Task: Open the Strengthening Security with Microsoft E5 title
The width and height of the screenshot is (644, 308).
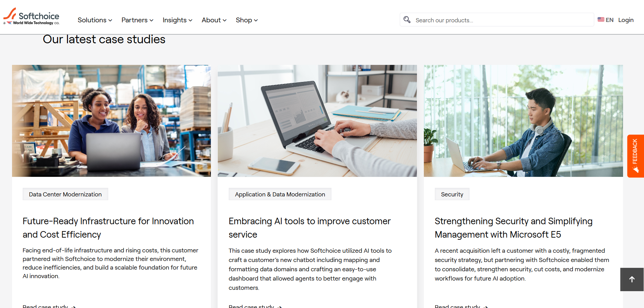Action: point(513,228)
